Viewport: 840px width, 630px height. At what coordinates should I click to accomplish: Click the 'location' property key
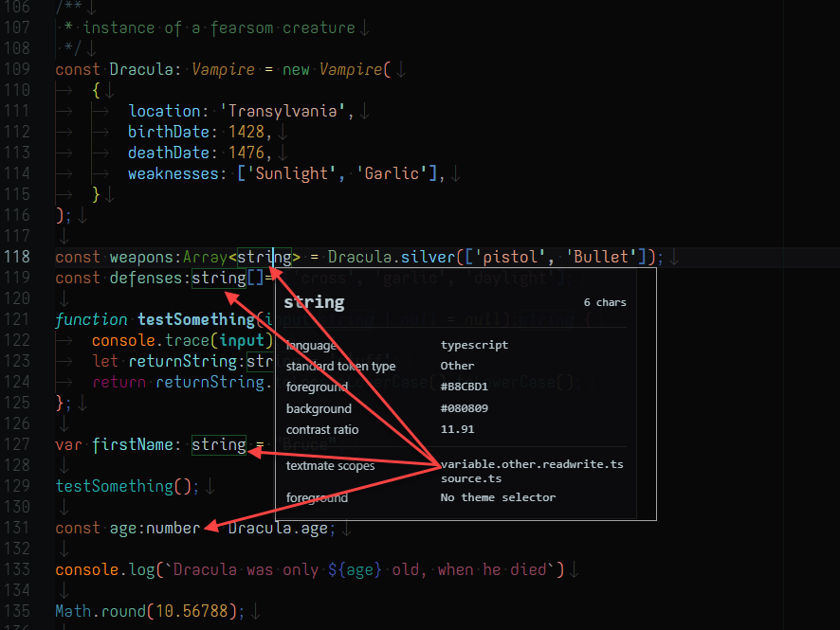(164, 111)
